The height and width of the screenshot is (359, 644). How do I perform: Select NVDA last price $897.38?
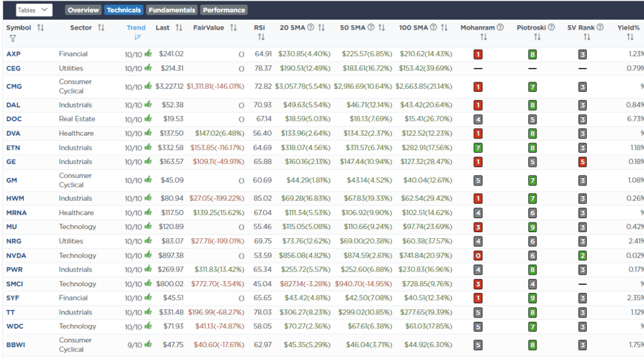(x=171, y=255)
